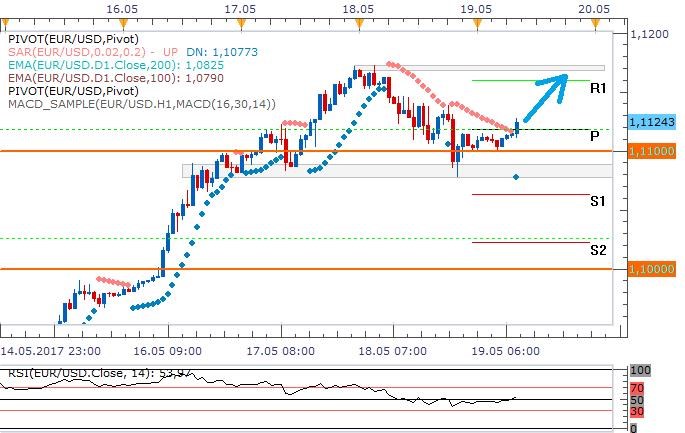Click the time axis label 18.05 07:00

(x=393, y=351)
